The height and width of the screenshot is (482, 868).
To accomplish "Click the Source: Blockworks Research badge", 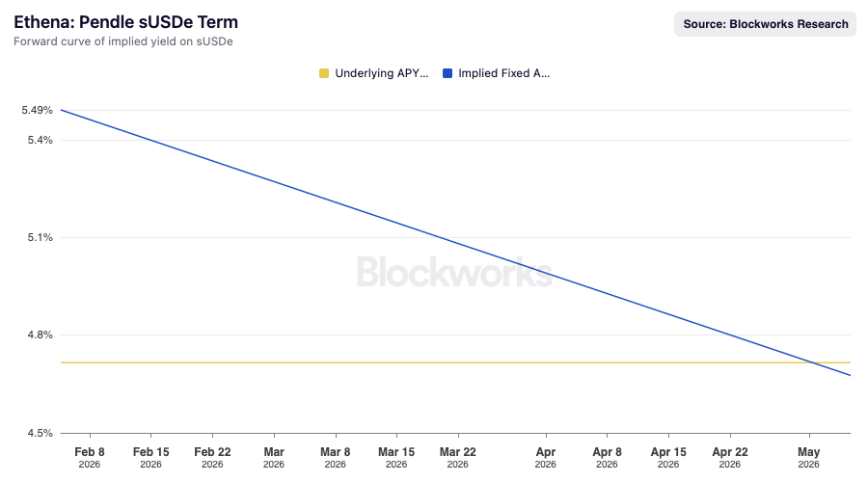I will 766,24.
